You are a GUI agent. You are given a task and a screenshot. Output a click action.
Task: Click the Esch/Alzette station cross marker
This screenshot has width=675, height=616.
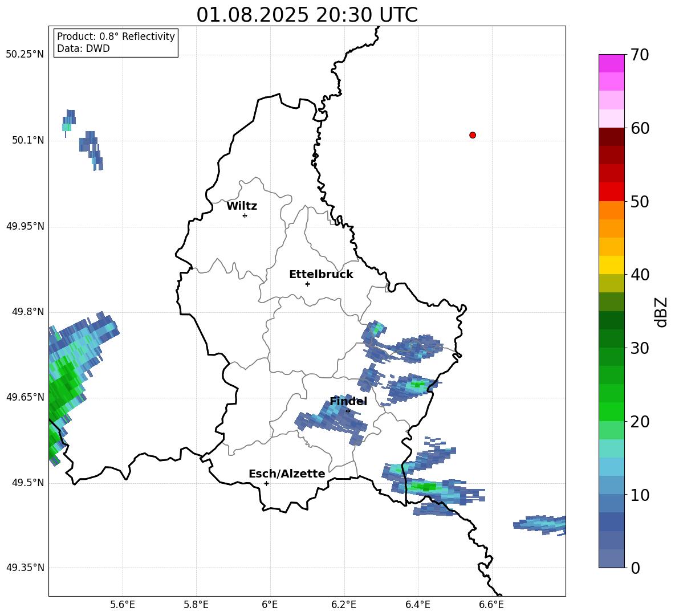pos(266,483)
